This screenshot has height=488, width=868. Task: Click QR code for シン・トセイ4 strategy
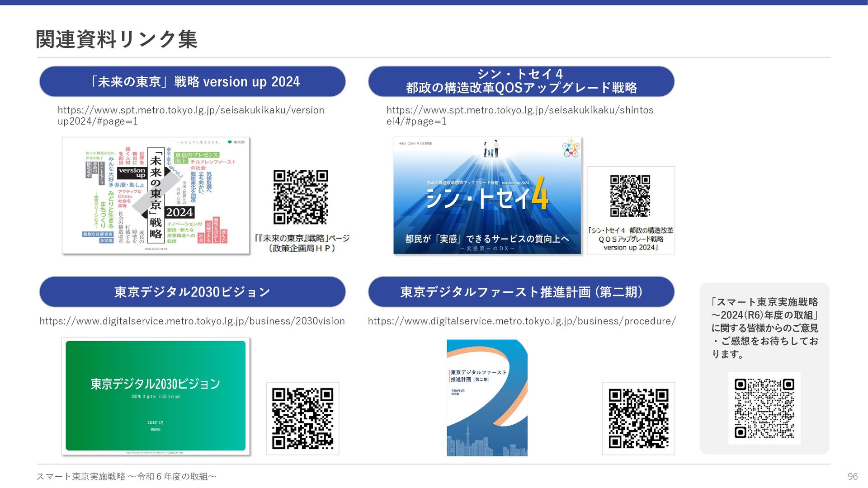pos(630,196)
